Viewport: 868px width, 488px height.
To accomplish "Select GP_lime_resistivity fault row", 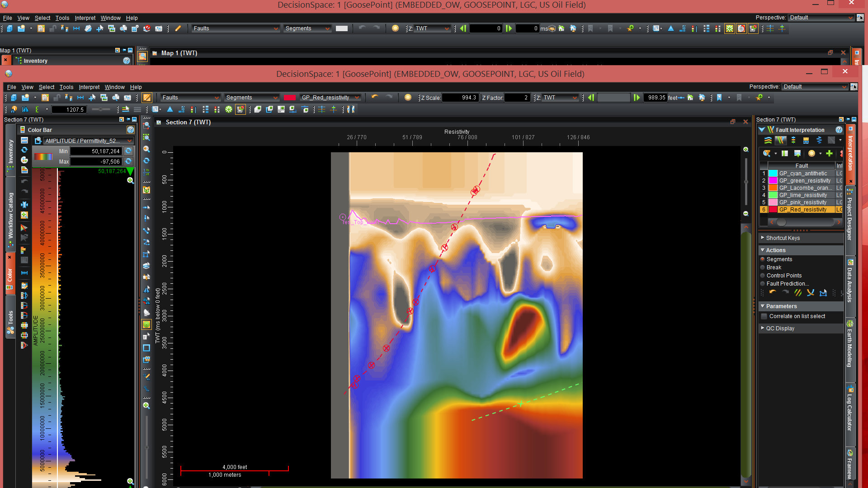I will [x=801, y=195].
